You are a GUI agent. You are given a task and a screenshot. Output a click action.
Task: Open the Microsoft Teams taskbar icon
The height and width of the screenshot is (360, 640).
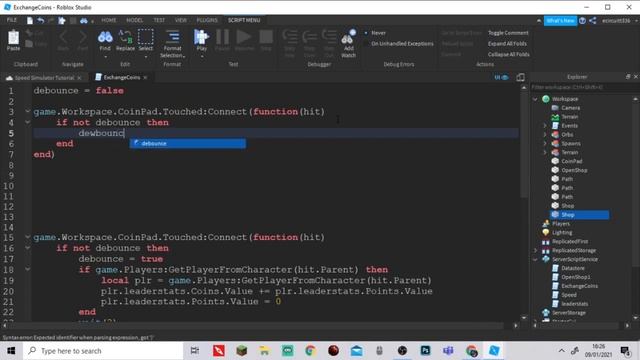point(448,351)
